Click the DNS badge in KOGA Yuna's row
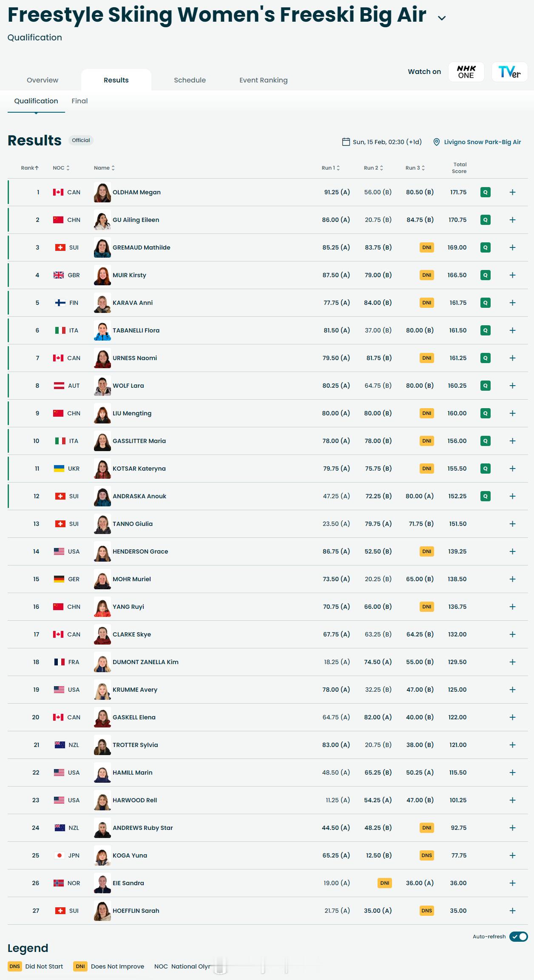 pyautogui.click(x=426, y=855)
